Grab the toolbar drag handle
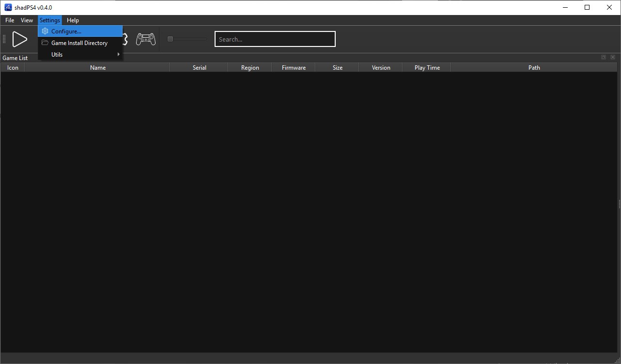 [x=4, y=39]
